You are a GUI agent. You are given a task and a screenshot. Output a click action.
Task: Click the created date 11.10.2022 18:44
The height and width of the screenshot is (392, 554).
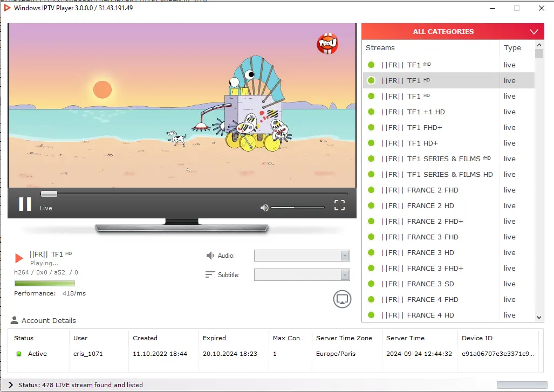[160, 354]
